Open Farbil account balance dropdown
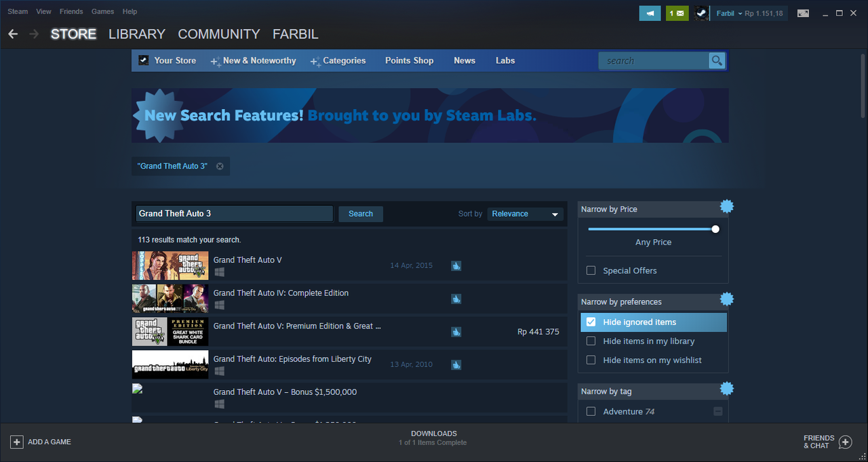Image resolution: width=868 pixels, height=462 pixels. (750, 14)
